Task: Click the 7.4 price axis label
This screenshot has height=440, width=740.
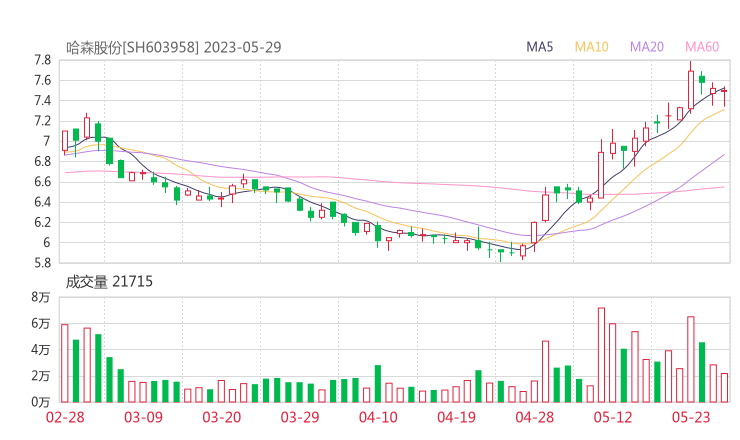Action: (42, 101)
